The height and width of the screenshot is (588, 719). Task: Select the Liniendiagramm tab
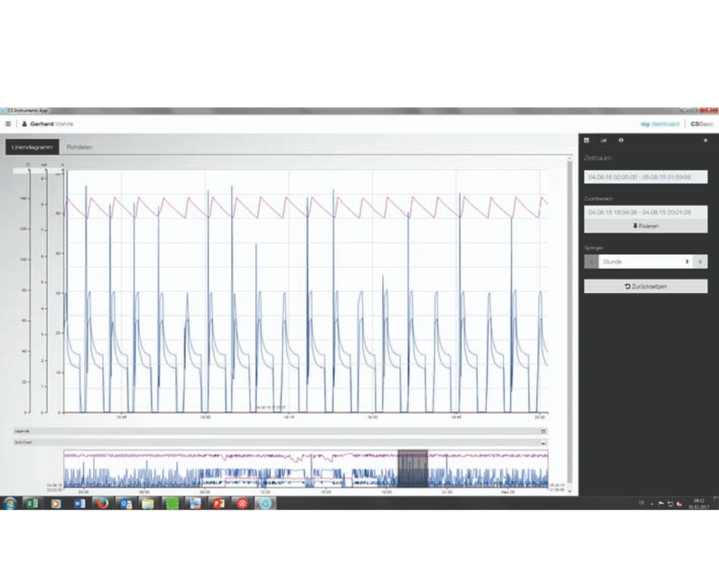(32, 147)
